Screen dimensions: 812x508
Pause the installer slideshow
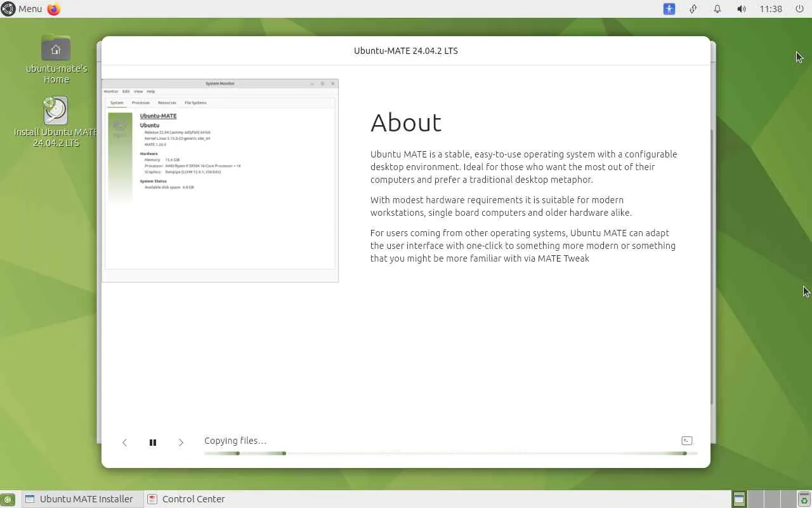(x=153, y=443)
